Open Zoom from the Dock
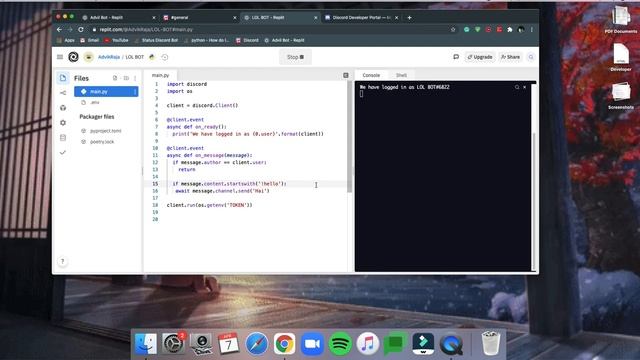 (312, 344)
